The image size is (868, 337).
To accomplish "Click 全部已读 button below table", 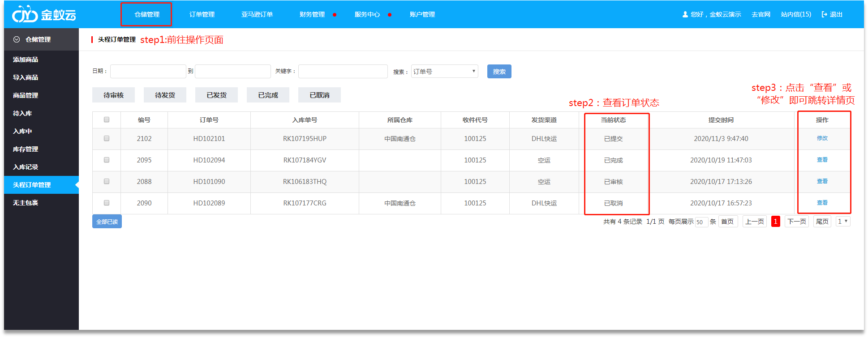I will (107, 222).
